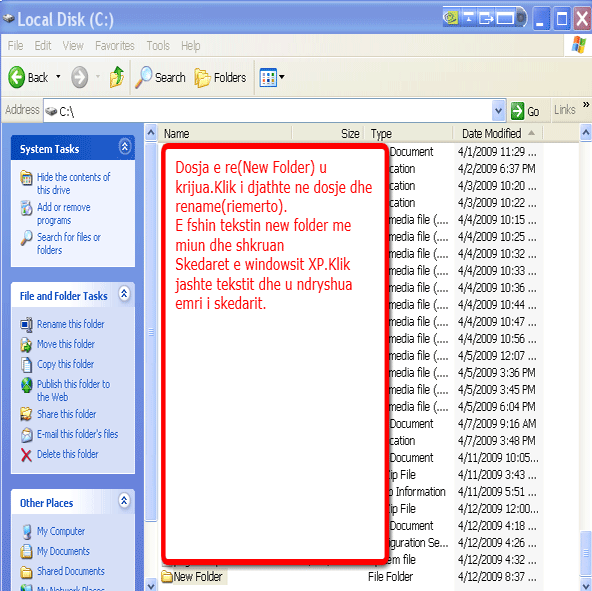Click the Search files magnifier icon
Image resolution: width=592 pixels, height=591 pixels.
(x=26, y=238)
